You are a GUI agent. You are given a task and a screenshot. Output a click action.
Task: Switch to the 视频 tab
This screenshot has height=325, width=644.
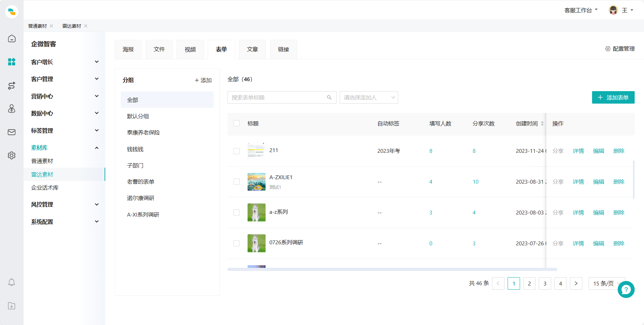pos(190,49)
